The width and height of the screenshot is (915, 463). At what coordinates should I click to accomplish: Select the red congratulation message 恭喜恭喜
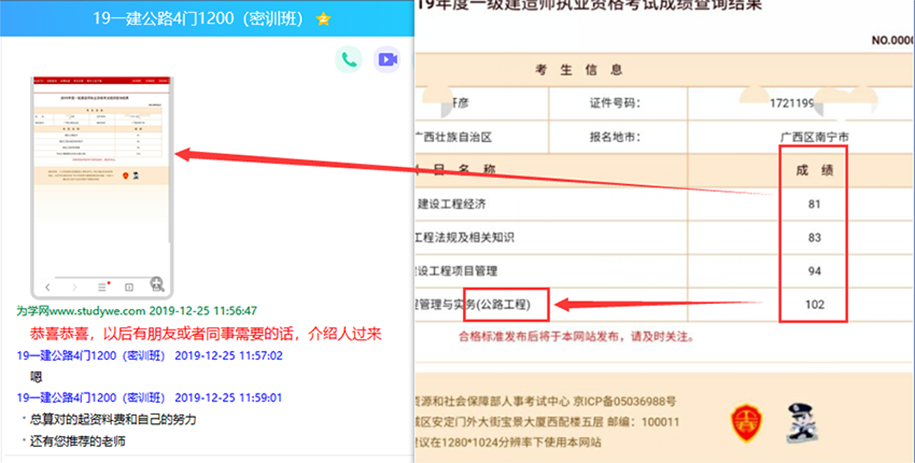click(x=207, y=333)
